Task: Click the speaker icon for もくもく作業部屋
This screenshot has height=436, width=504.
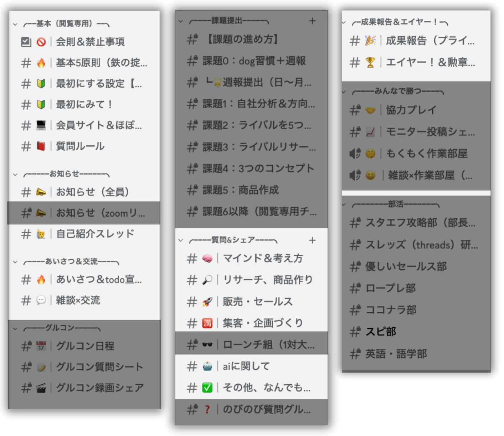Action: pos(355,154)
